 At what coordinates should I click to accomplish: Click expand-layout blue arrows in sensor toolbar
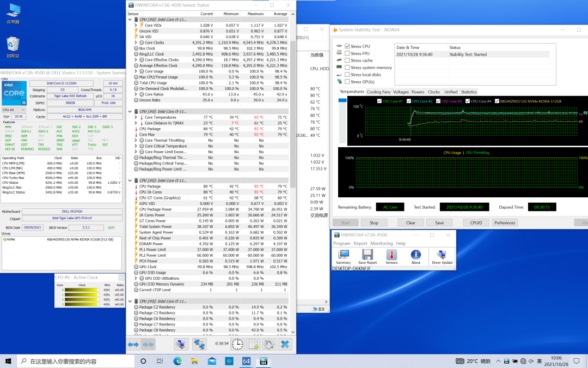(x=133, y=345)
